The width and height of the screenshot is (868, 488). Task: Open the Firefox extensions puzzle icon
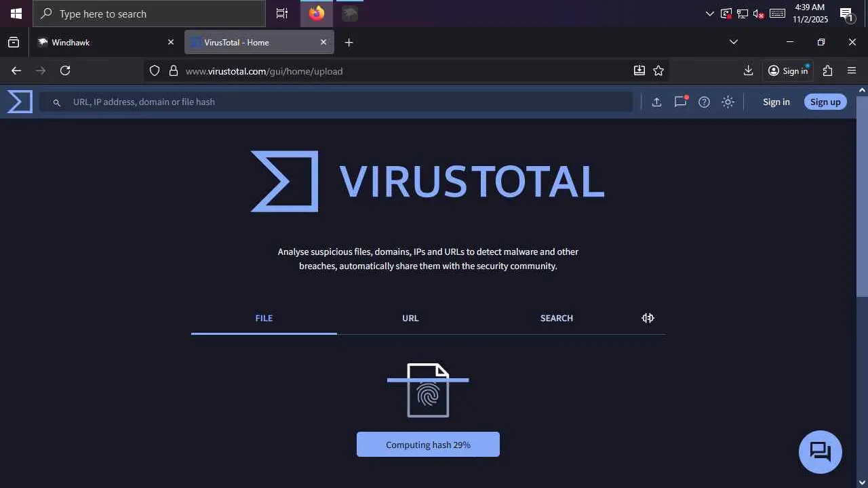(x=827, y=70)
